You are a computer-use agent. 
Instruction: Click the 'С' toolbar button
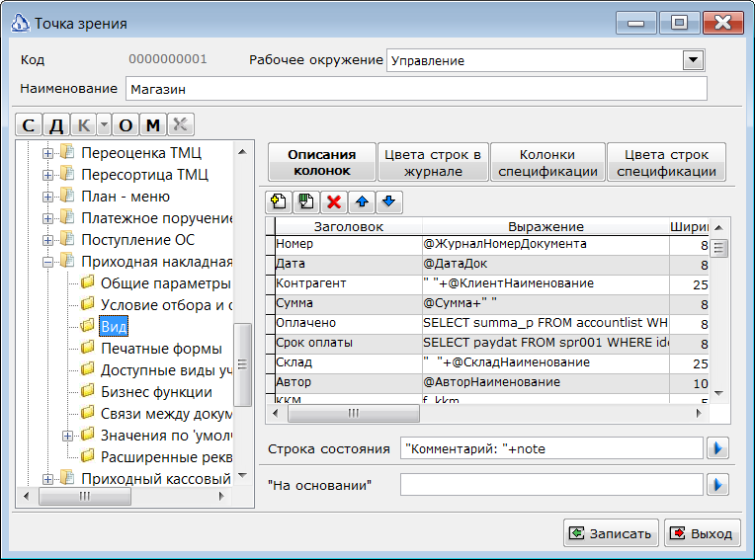point(29,125)
